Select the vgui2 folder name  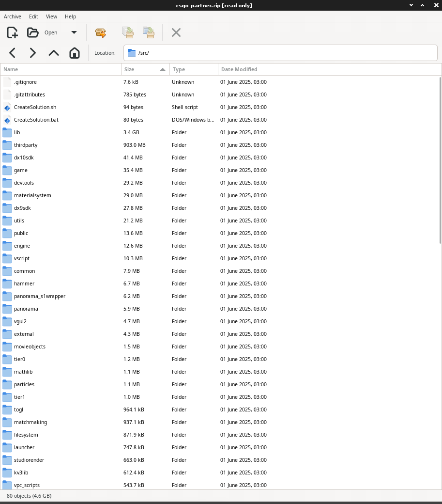20,321
